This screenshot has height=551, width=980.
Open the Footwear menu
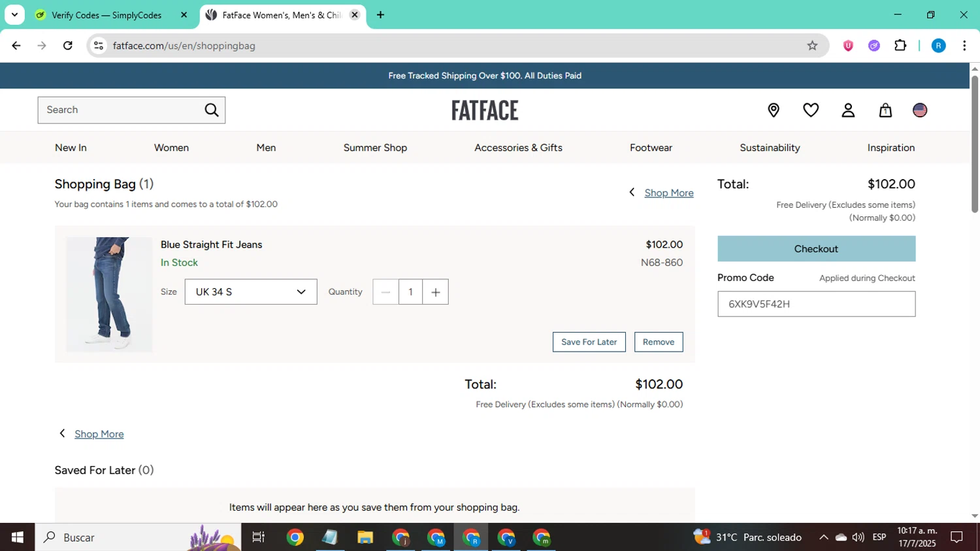pos(651,148)
